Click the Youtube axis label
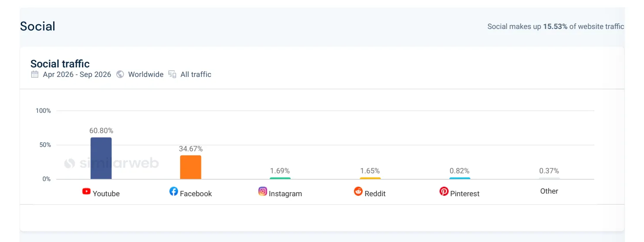The height and width of the screenshot is (242, 644). coord(106,194)
